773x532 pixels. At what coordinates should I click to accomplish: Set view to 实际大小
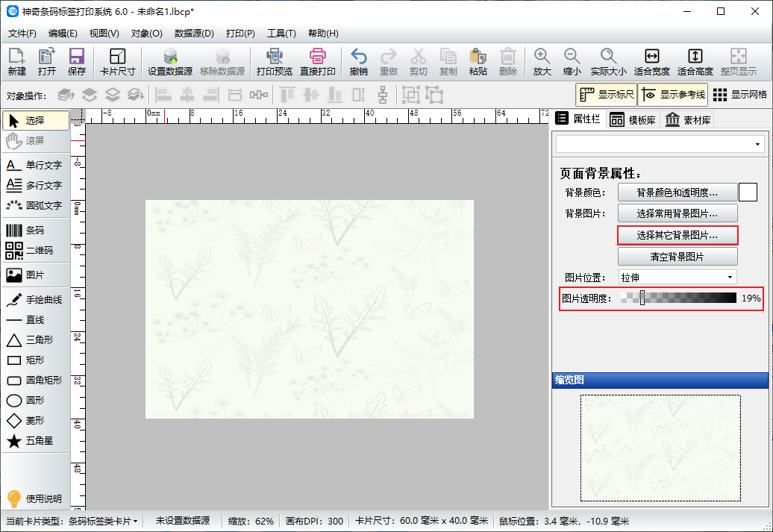coord(608,62)
